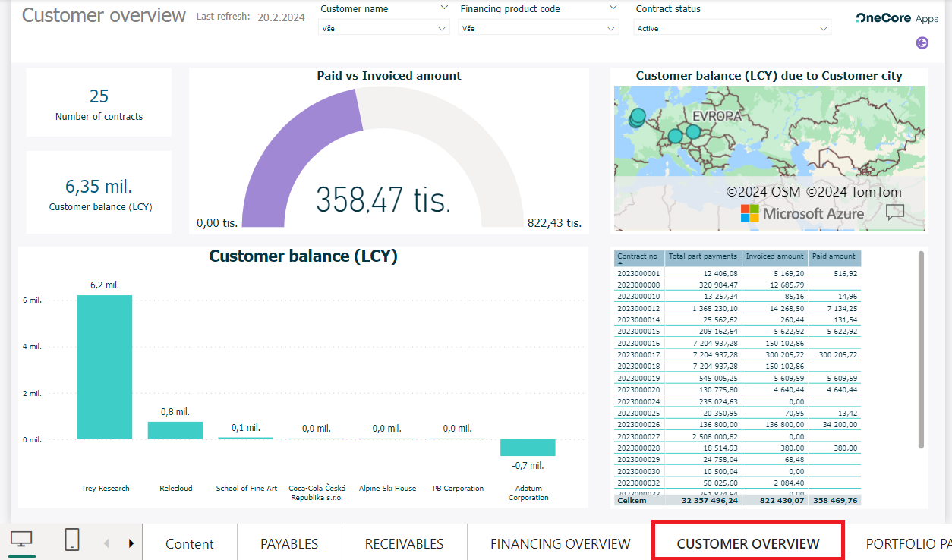Open the Contract status dropdown showing Active
The image size is (952, 560).
click(732, 27)
